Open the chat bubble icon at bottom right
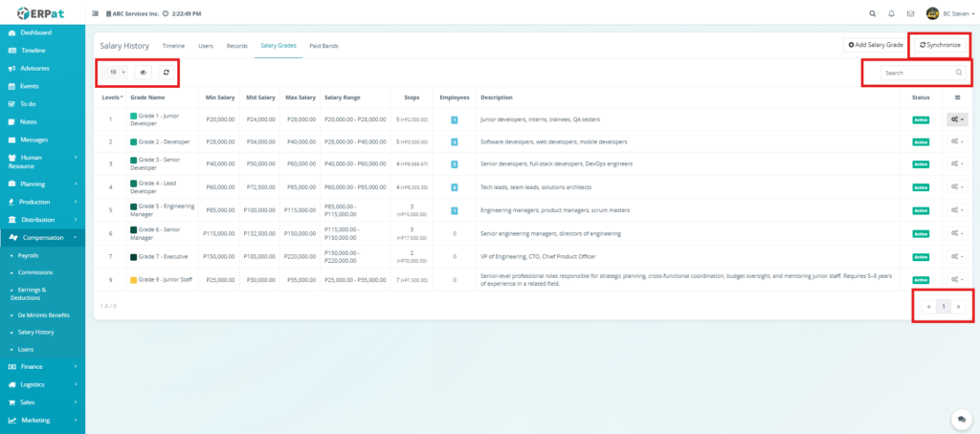The height and width of the screenshot is (434, 980). pos(959,419)
